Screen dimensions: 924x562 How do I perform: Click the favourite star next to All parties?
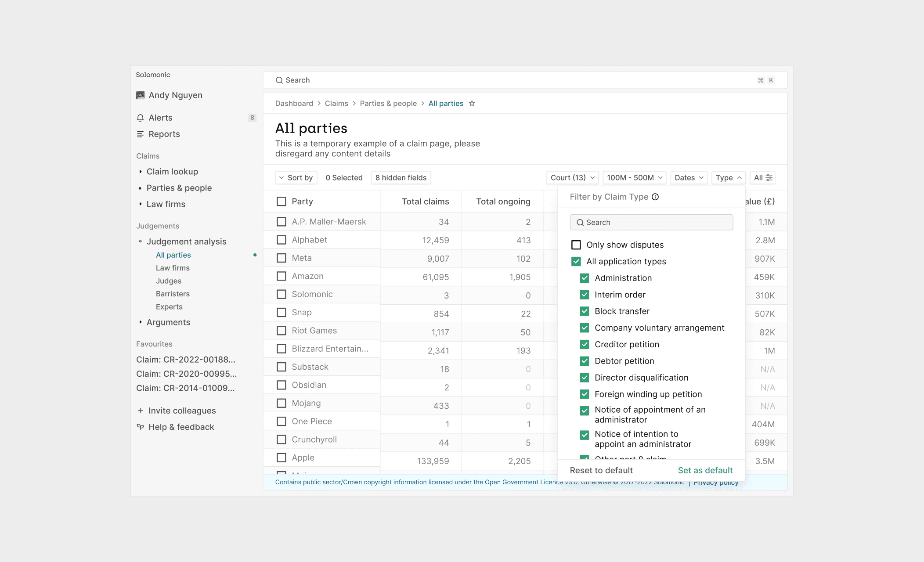click(472, 104)
